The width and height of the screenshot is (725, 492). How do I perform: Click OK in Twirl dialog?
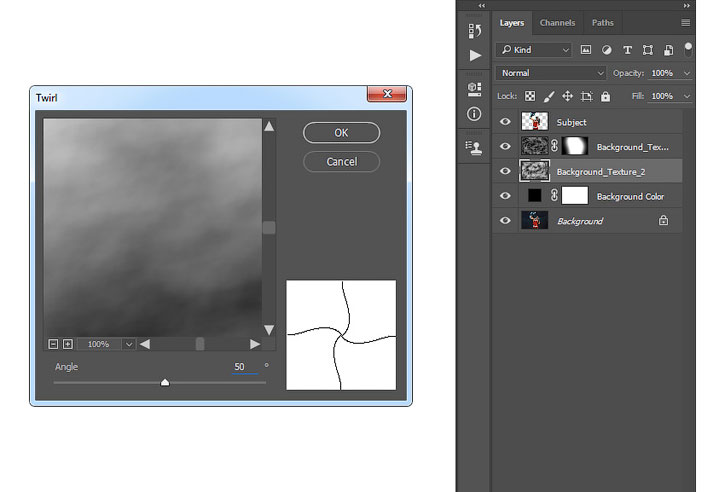(x=341, y=133)
